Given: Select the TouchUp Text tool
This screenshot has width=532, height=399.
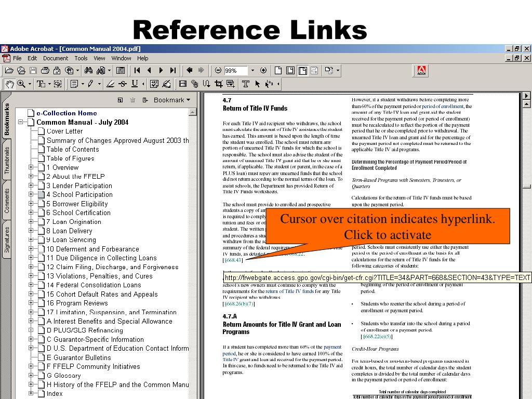Looking at the screenshot, I should coord(246,84).
